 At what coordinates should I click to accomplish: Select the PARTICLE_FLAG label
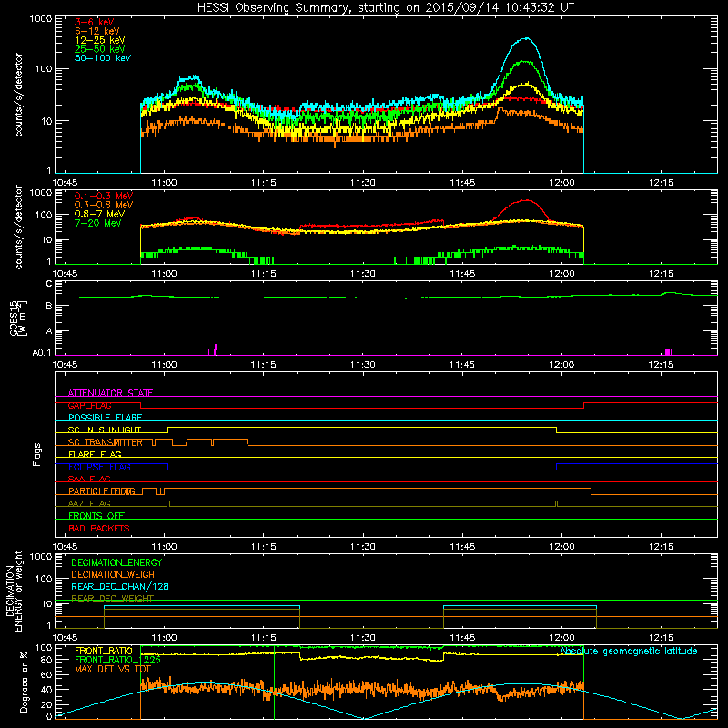click(102, 491)
